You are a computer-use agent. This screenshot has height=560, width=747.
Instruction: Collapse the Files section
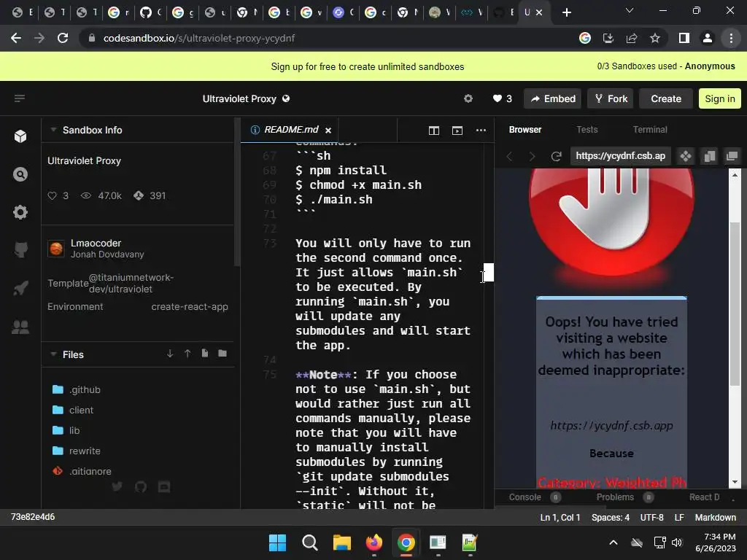click(x=53, y=354)
